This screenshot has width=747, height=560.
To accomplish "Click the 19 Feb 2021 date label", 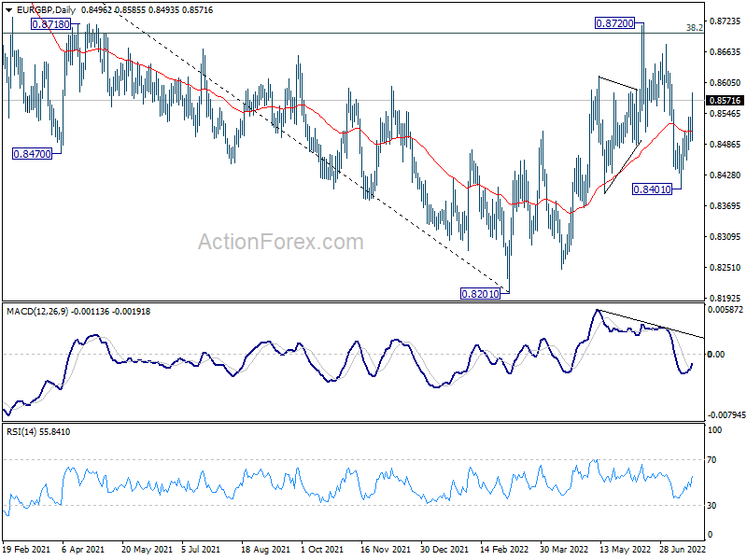I will (26, 550).
